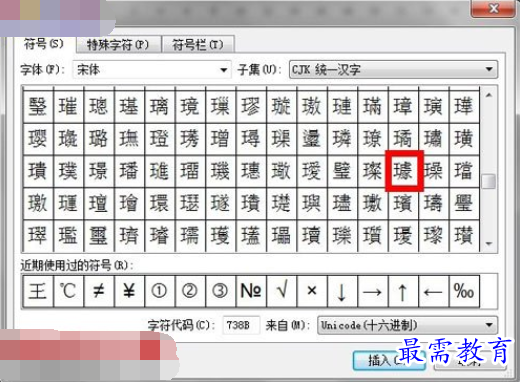The image size is (520, 382).
Task: Click the 字符代码 field showing 738B
Action: tap(241, 325)
